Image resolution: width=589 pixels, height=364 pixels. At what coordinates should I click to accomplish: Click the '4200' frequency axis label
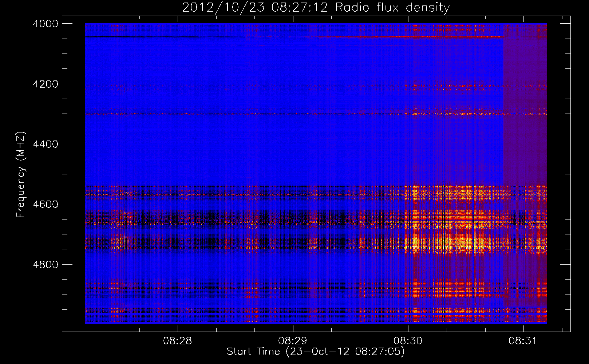(46, 84)
